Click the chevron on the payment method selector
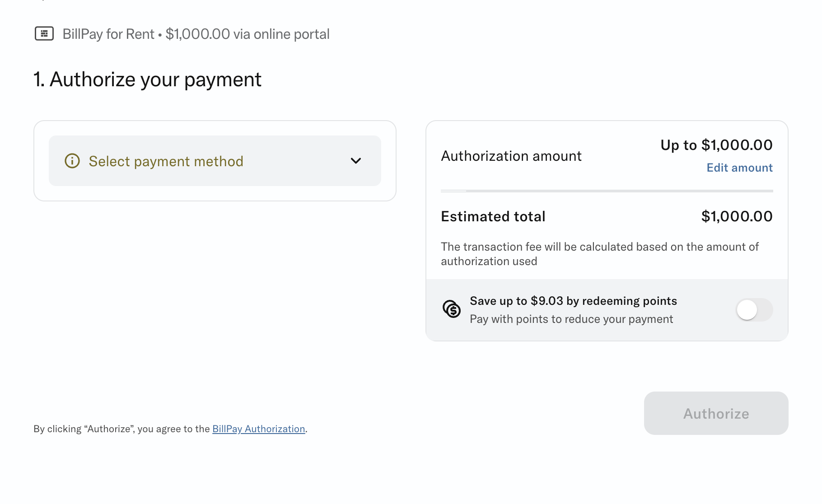 (356, 161)
